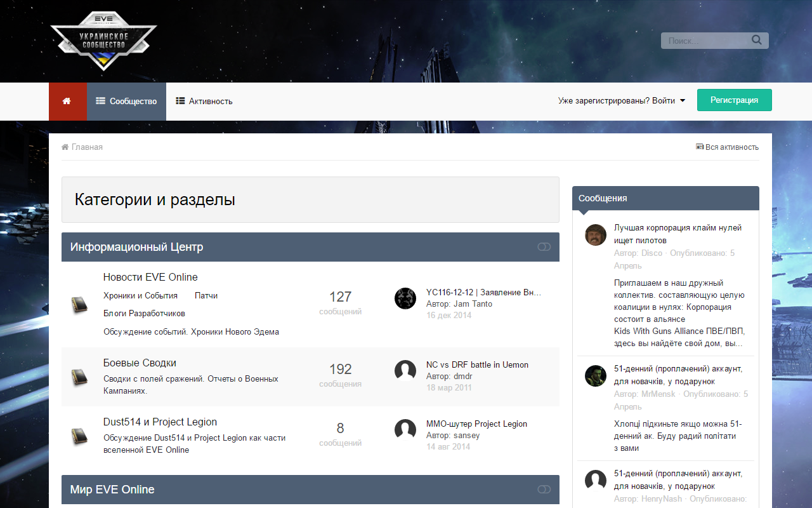This screenshot has width=812, height=508.
Task: Click the 8 сообщений count
Action: 341,434
